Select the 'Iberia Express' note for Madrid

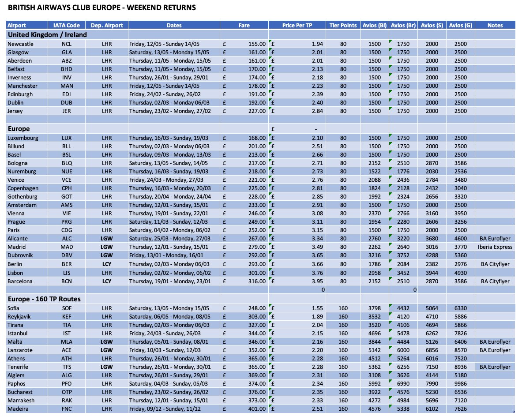point(495,247)
